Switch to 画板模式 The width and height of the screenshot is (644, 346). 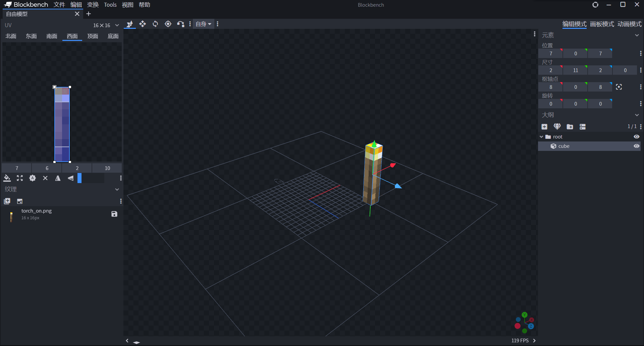602,24
